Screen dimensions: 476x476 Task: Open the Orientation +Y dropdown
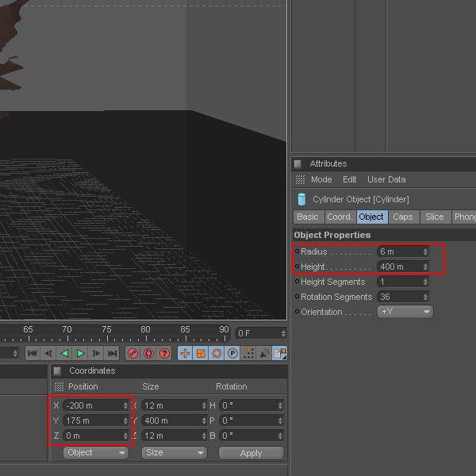(405, 312)
